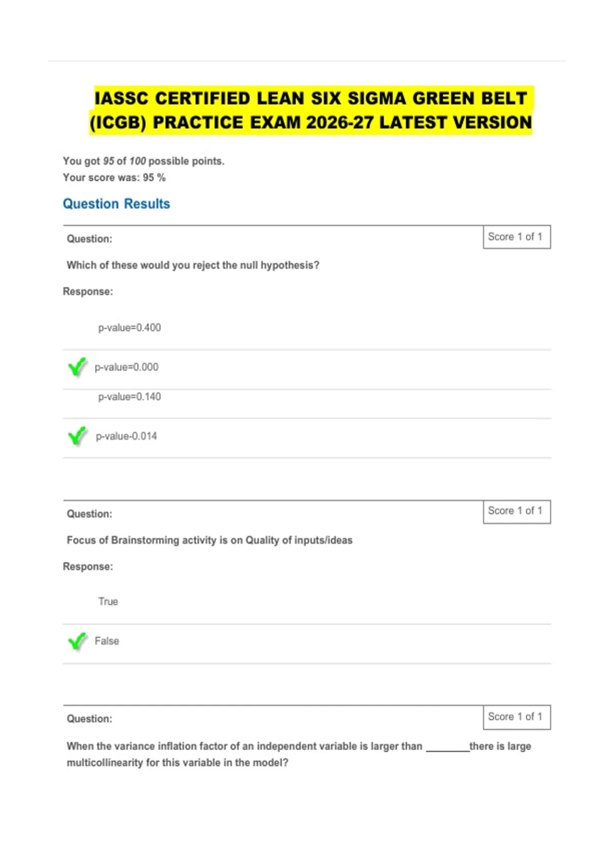Choose the True response option

pyautogui.click(x=108, y=601)
